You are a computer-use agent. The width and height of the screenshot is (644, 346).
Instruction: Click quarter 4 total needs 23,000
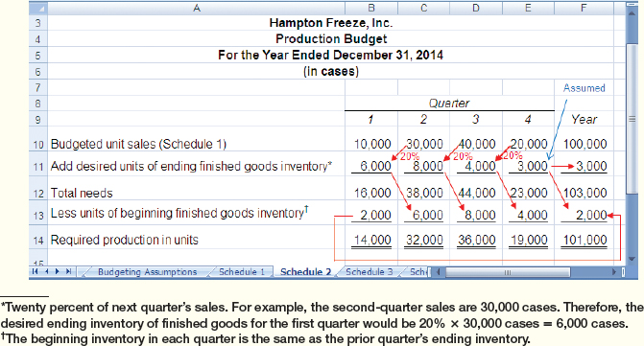point(529,193)
